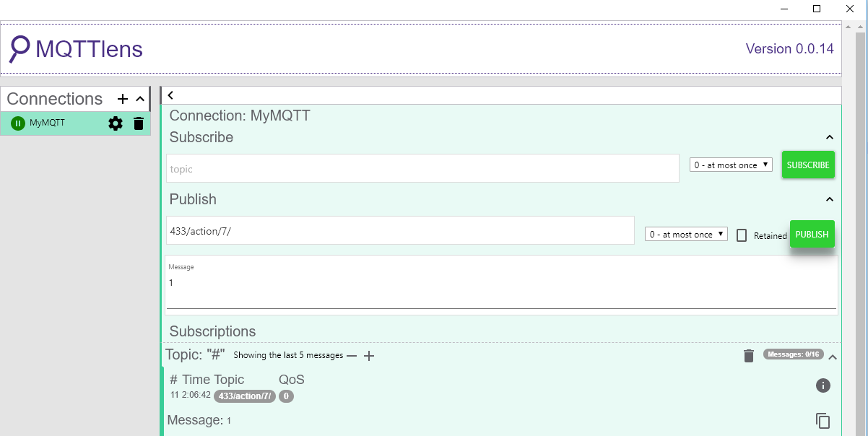Click the Subscribe button
Image resolution: width=868 pixels, height=436 pixels.
808,165
